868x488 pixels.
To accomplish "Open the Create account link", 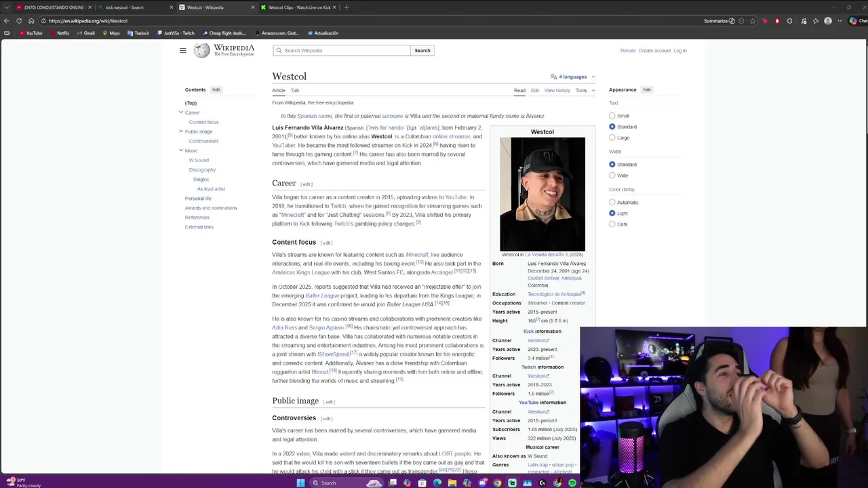I will pos(654,50).
